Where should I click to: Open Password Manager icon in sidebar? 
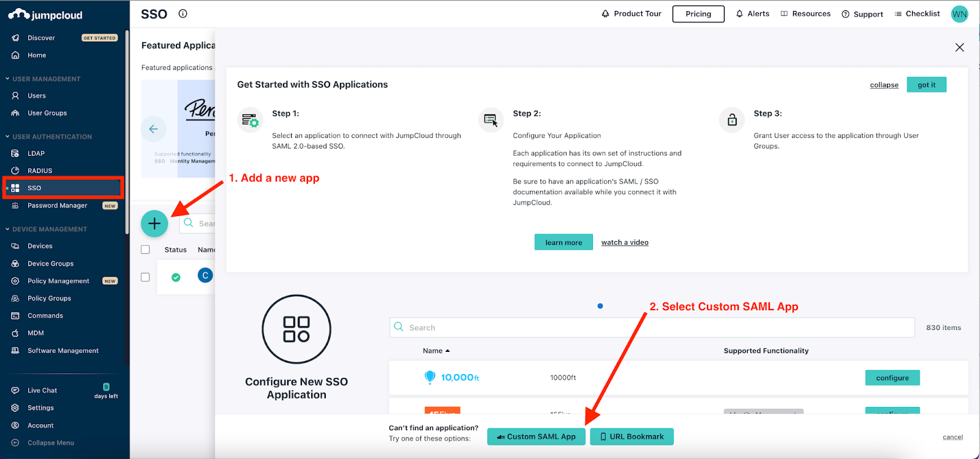15,206
